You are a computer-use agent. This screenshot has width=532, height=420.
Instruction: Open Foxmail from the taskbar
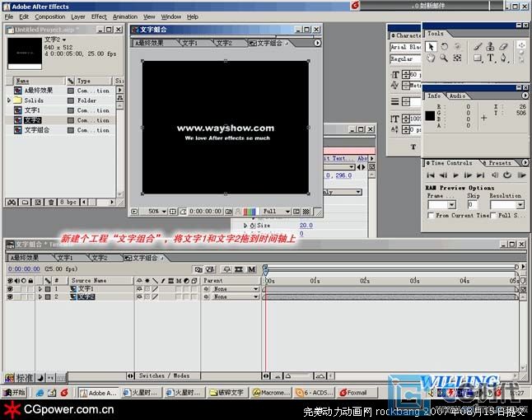pyautogui.click(x=357, y=393)
